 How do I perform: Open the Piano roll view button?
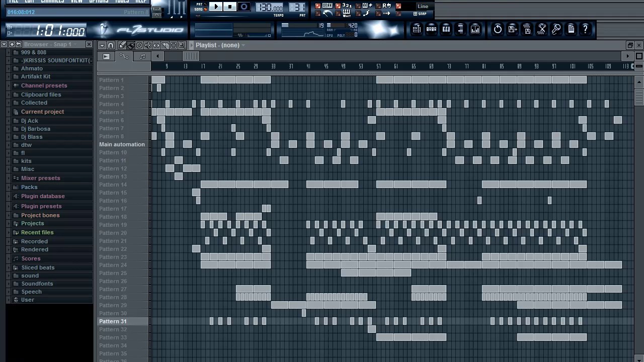(x=446, y=29)
